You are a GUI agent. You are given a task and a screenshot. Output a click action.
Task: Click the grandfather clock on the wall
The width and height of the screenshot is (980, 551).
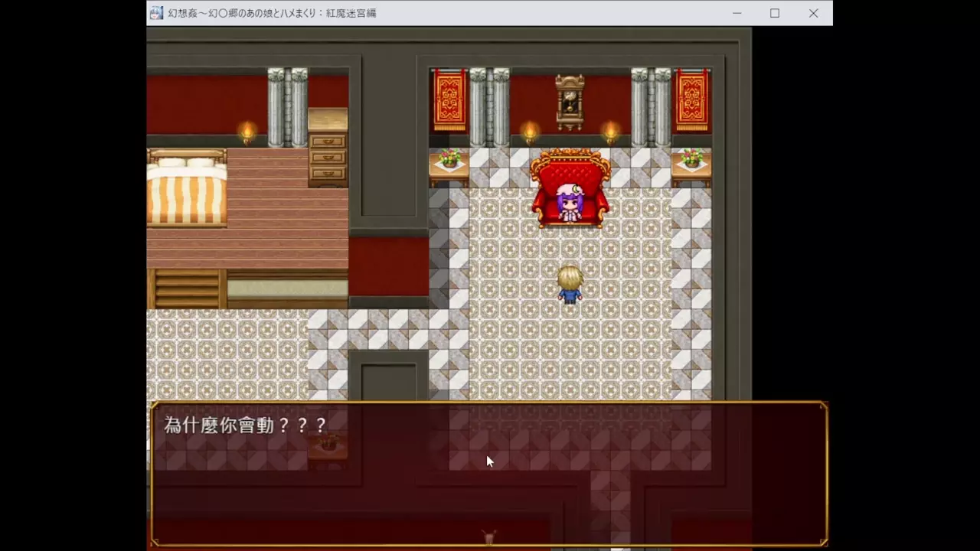click(x=570, y=102)
